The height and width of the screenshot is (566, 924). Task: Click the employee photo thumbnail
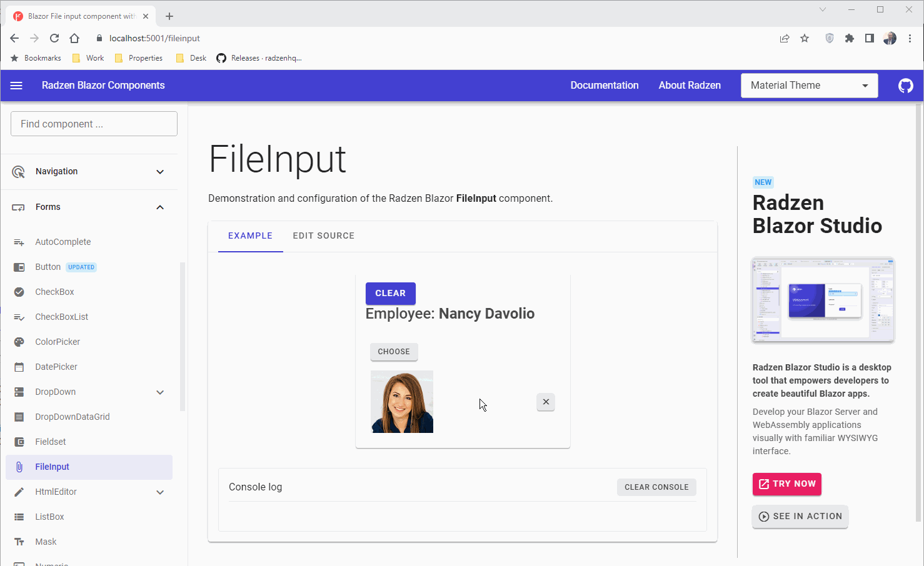click(x=402, y=402)
